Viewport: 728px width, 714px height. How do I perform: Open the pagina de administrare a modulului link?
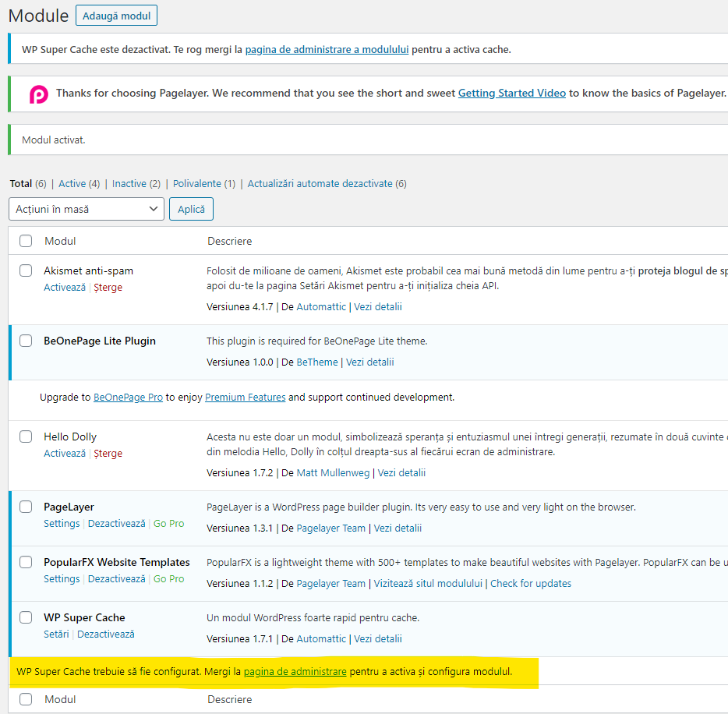[327, 50]
